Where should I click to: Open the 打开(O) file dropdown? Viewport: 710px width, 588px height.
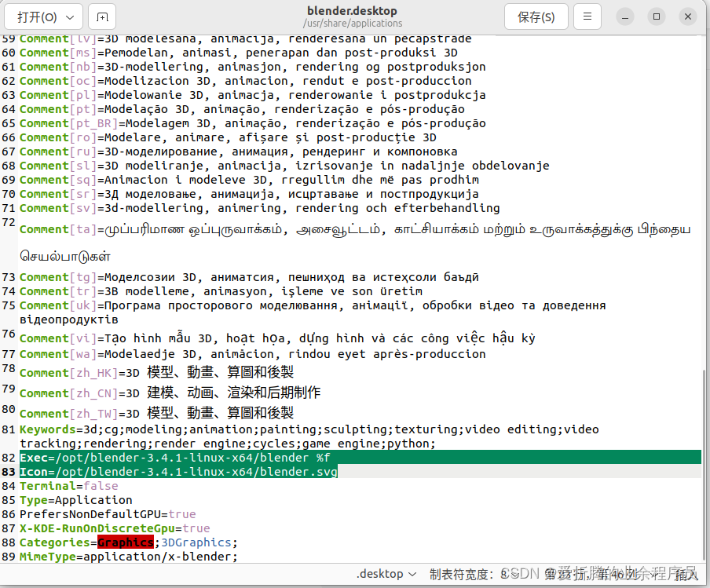click(x=43, y=17)
